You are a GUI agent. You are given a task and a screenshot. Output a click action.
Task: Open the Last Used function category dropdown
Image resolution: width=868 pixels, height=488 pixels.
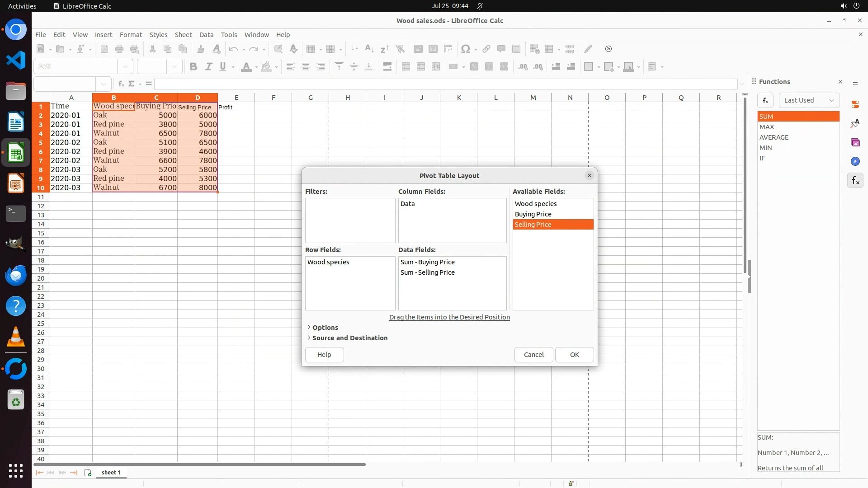pyautogui.click(x=809, y=100)
